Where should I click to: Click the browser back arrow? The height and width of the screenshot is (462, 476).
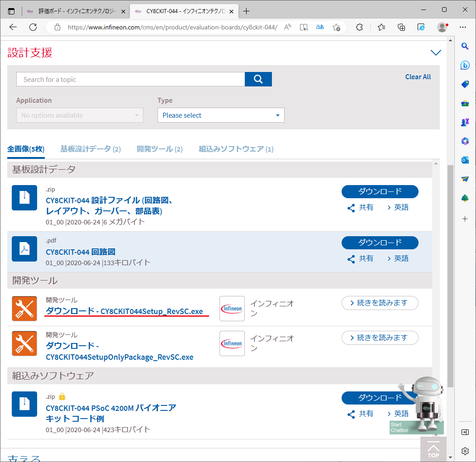click(13, 27)
